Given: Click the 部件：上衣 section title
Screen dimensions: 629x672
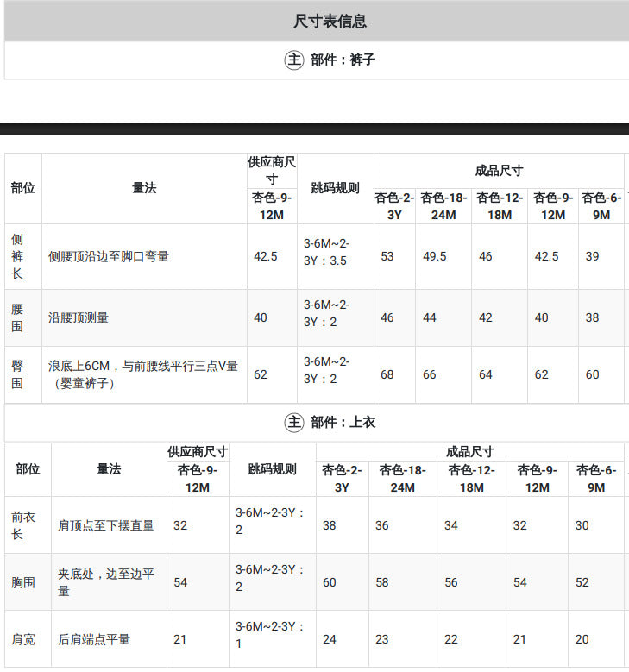Looking at the screenshot, I should [x=343, y=423].
